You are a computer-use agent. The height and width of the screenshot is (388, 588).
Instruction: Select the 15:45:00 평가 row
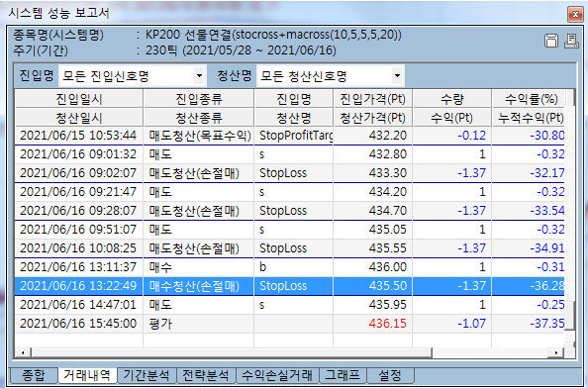pyautogui.click(x=289, y=324)
